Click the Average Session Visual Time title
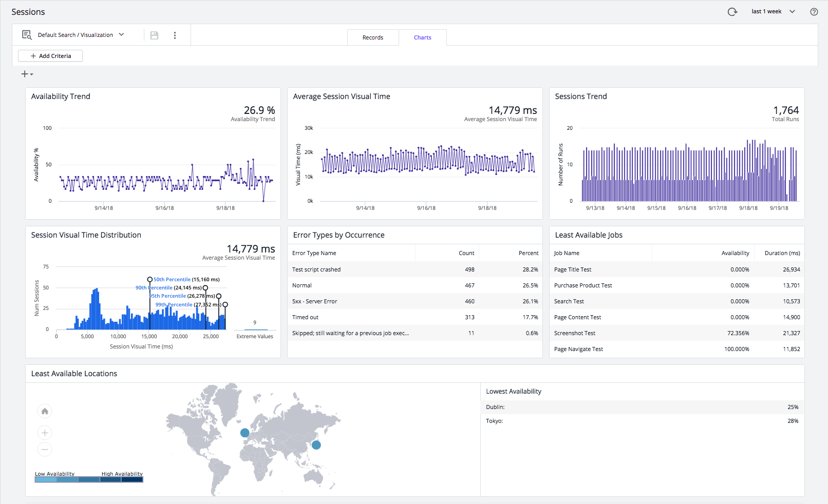 click(342, 96)
